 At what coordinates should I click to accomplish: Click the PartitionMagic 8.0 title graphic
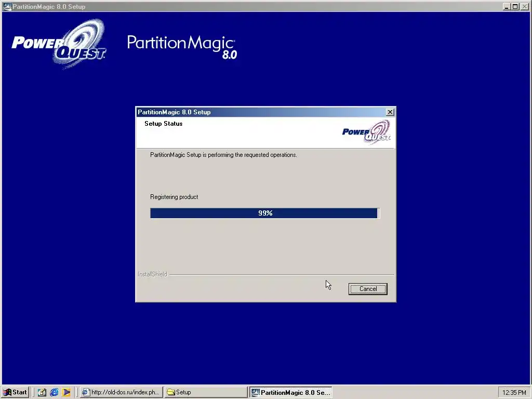click(x=182, y=47)
